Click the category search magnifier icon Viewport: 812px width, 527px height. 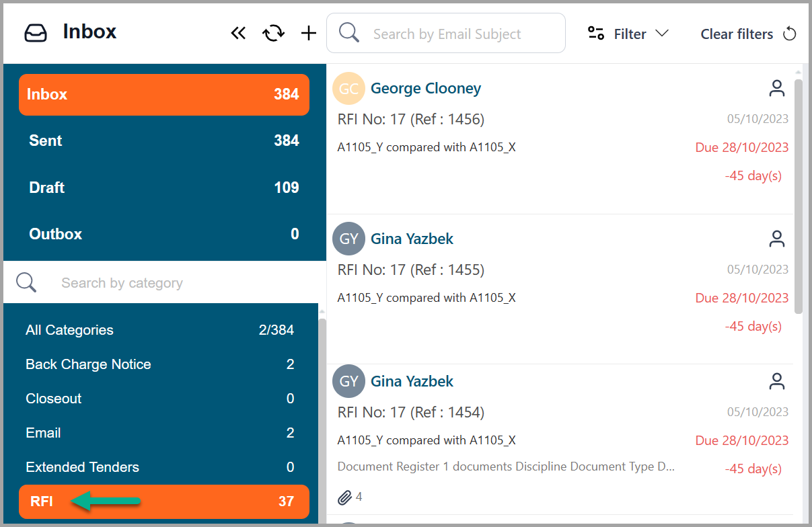[26, 282]
